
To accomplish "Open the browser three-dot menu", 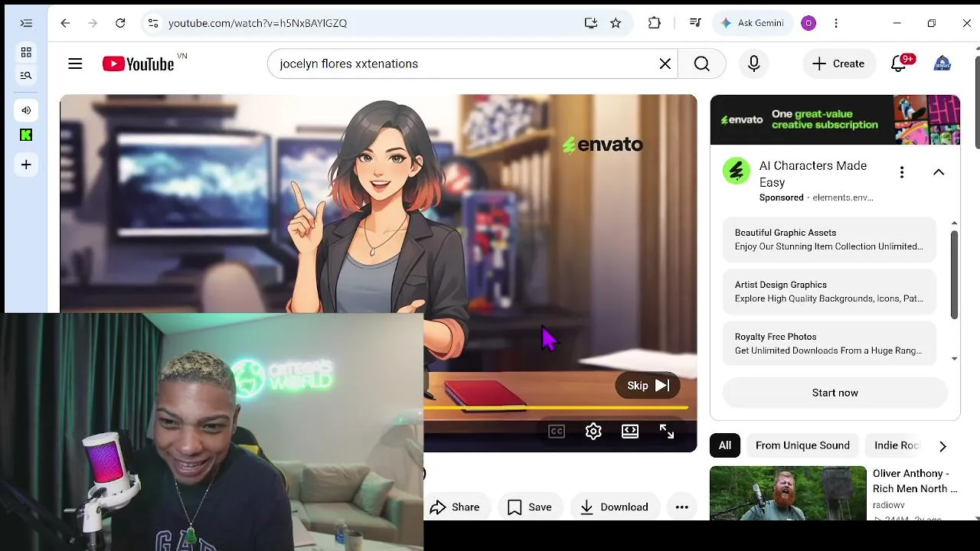I will coord(836,23).
